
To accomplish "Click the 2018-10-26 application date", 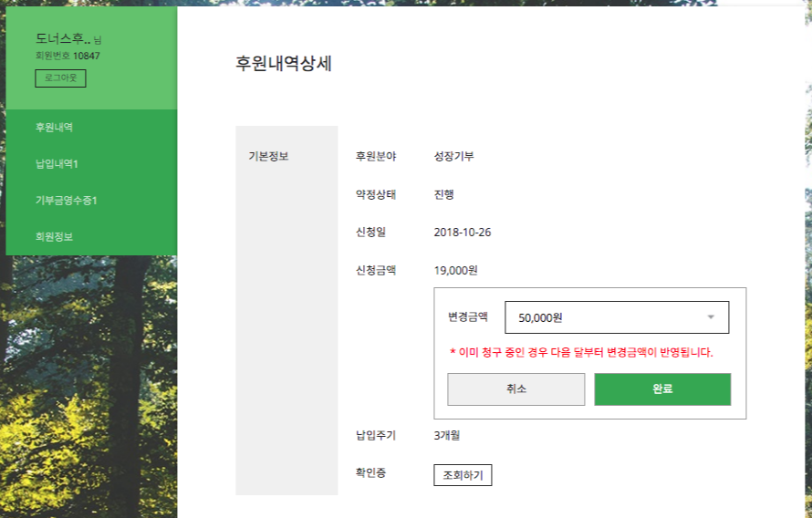I will pyautogui.click(x=463, y=233).
